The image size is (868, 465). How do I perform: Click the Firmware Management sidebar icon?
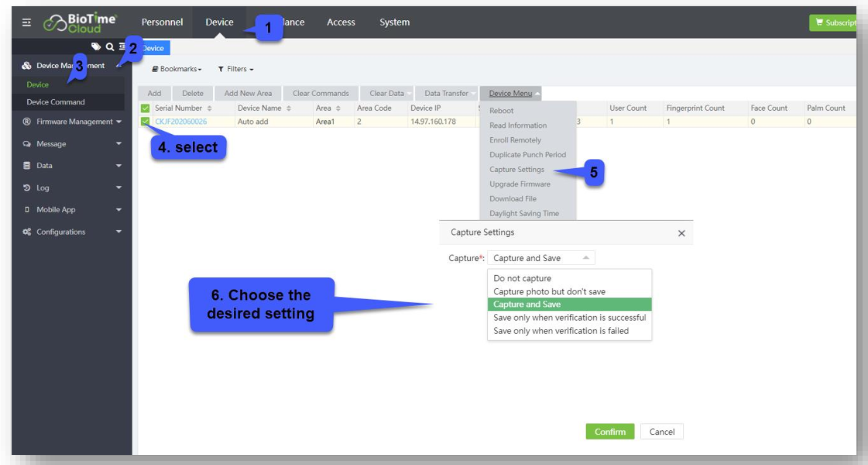27,122
